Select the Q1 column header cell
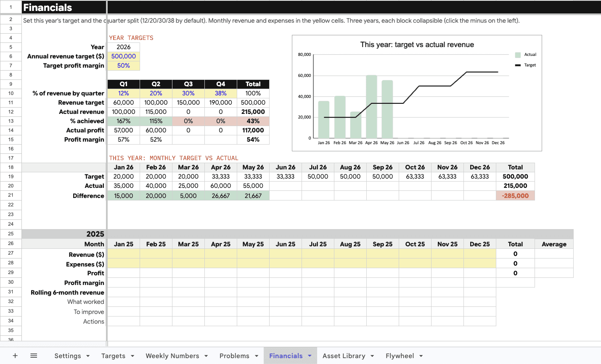 124,84
